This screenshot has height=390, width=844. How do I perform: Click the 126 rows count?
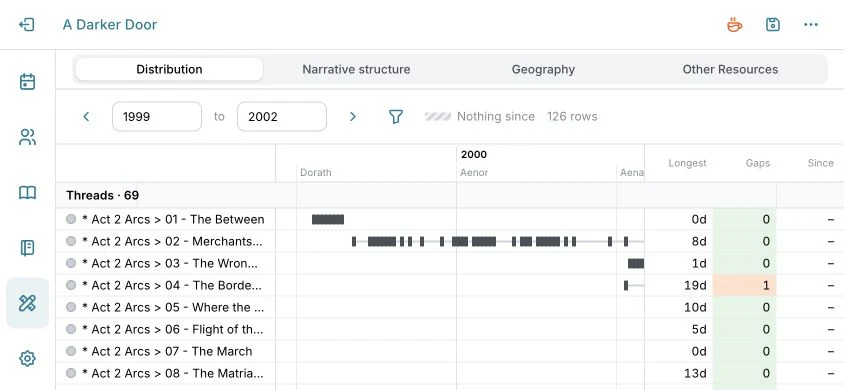[572, 116]
